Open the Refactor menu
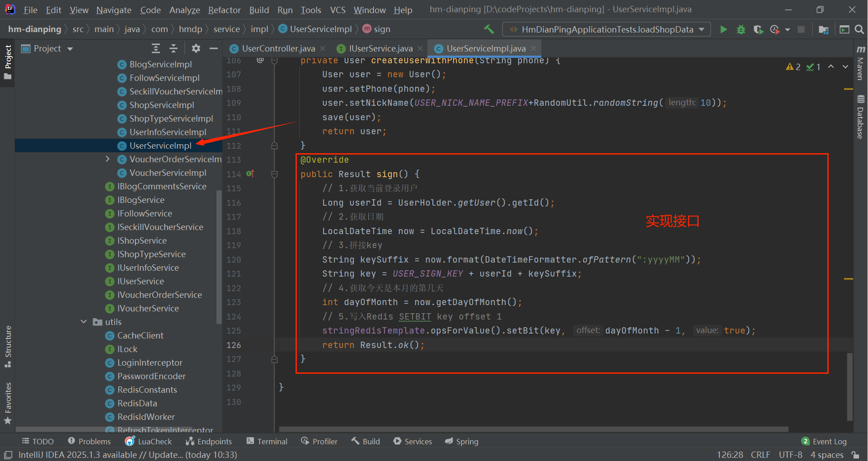The width and height of the screenshot is (868, 461). [x=224, y=10]
